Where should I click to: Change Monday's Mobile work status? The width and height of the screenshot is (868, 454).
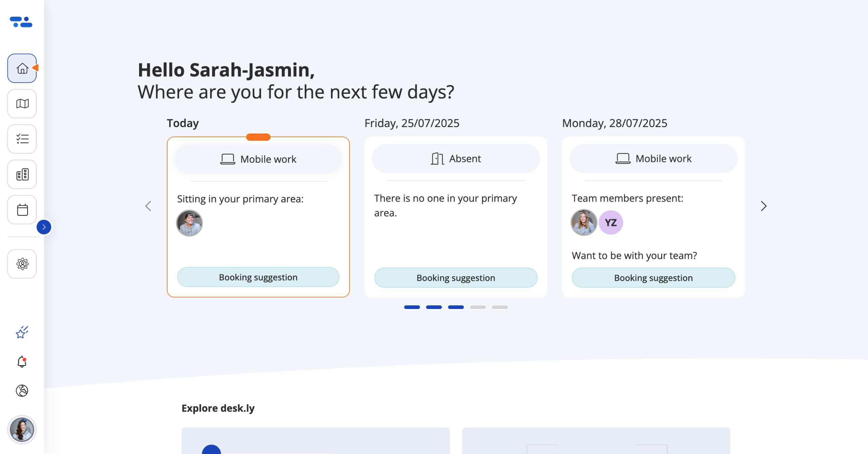tap(653, 159)
